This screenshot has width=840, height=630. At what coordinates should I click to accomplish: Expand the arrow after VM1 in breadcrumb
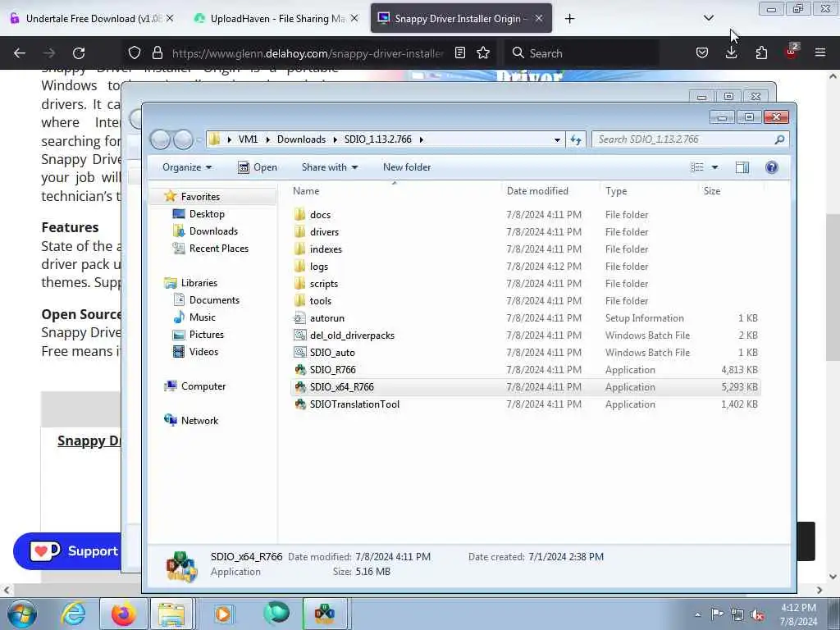click(x=267, y=139)
